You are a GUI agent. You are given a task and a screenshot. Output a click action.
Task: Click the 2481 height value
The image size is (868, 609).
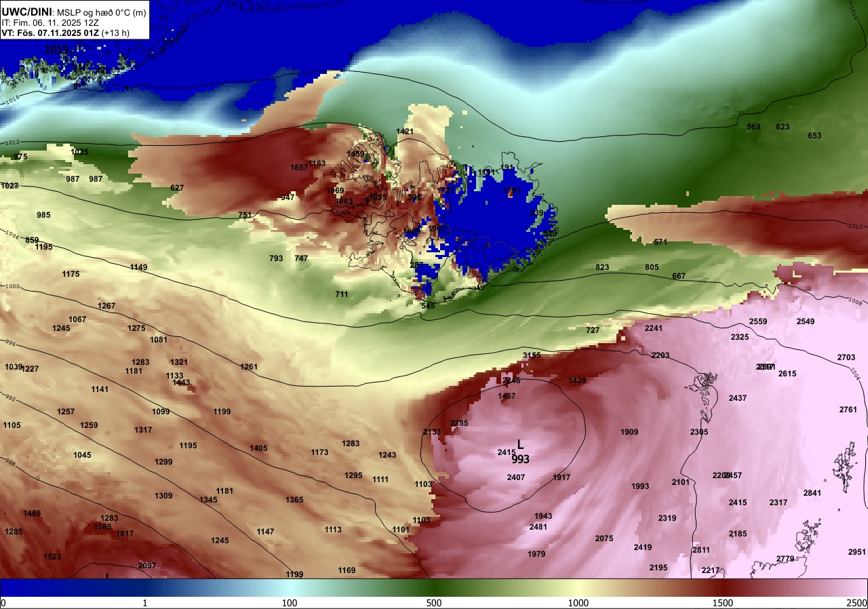point(538,527)
